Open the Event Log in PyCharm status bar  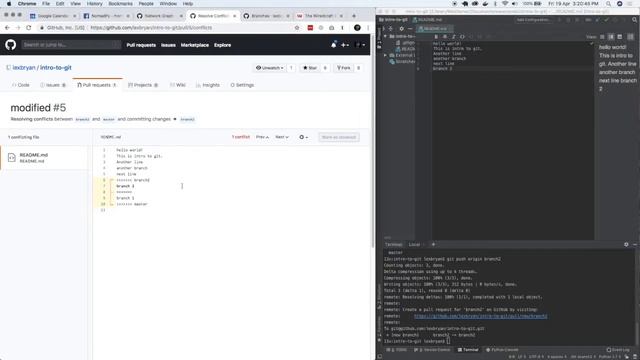pyautogui.click(x=618, y=350)
